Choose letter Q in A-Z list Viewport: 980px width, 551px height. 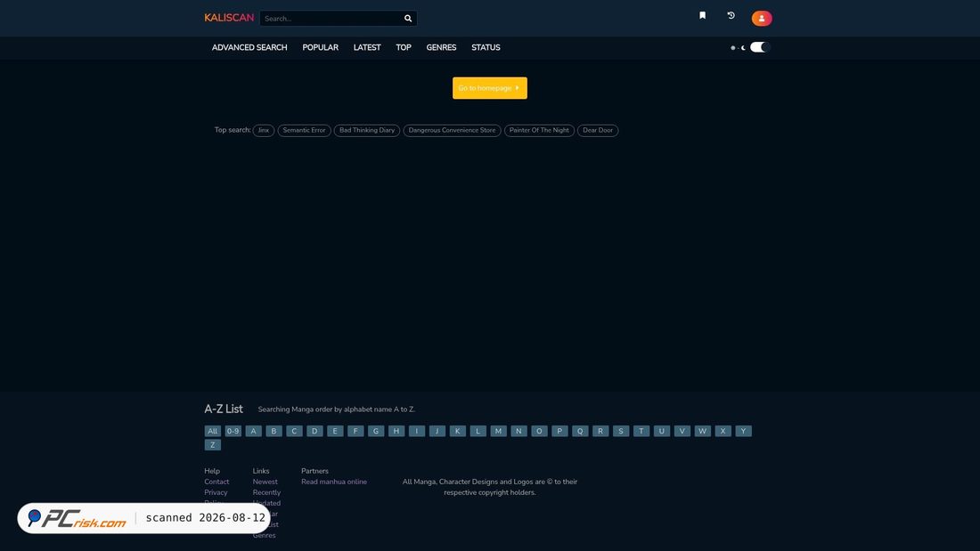(x=580, y=431)
